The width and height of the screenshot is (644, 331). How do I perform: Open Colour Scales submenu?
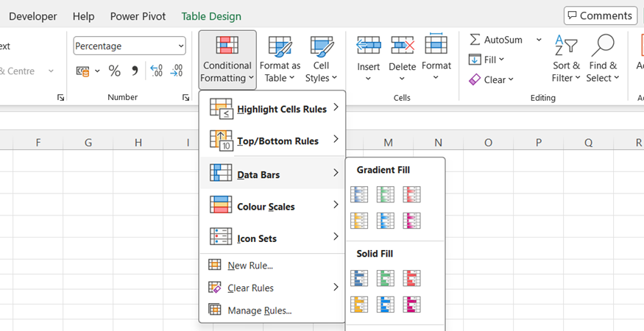[x=272, y=205]
